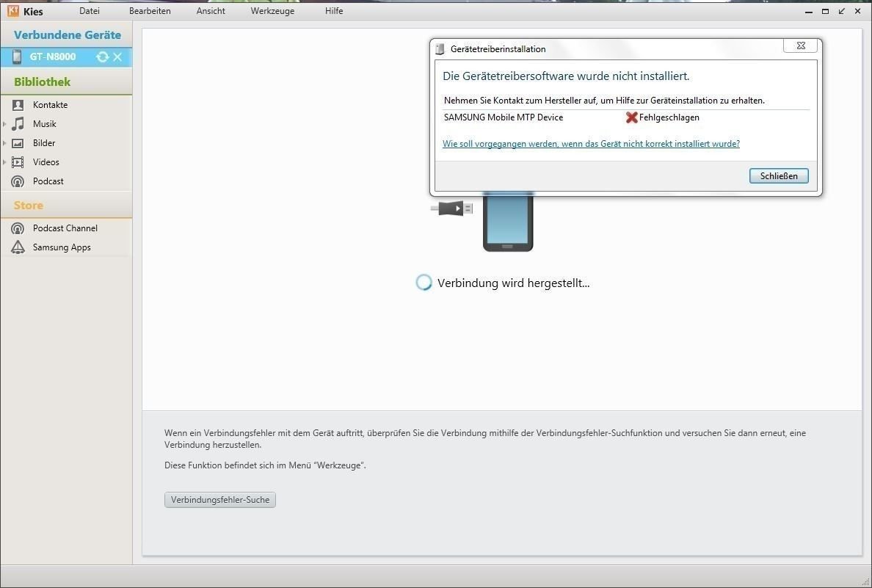Open the help link about incorrect installation
The width and height of the screenshot is (872, 588).
pyautogui.click(x=591, y=144)
